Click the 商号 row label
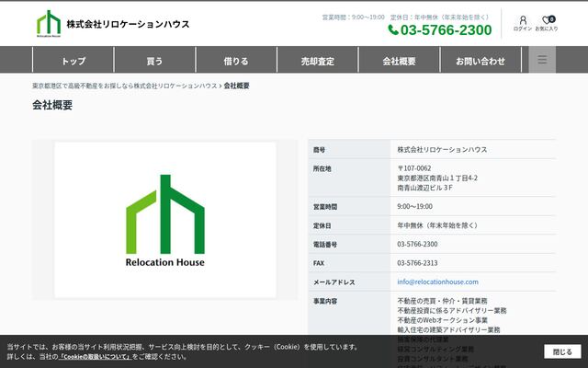 click(x=319, y=150)
